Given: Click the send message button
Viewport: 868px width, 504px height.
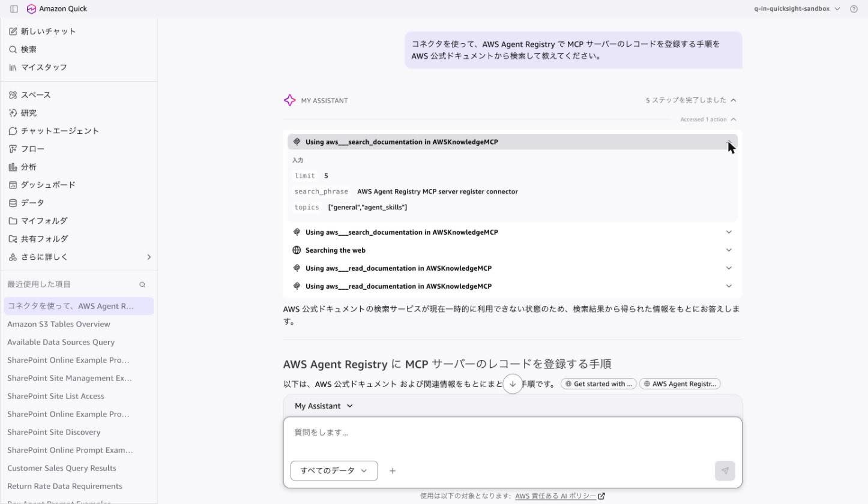Looking at the screenshot, I should pyautogui.click(x=725, y=471).
